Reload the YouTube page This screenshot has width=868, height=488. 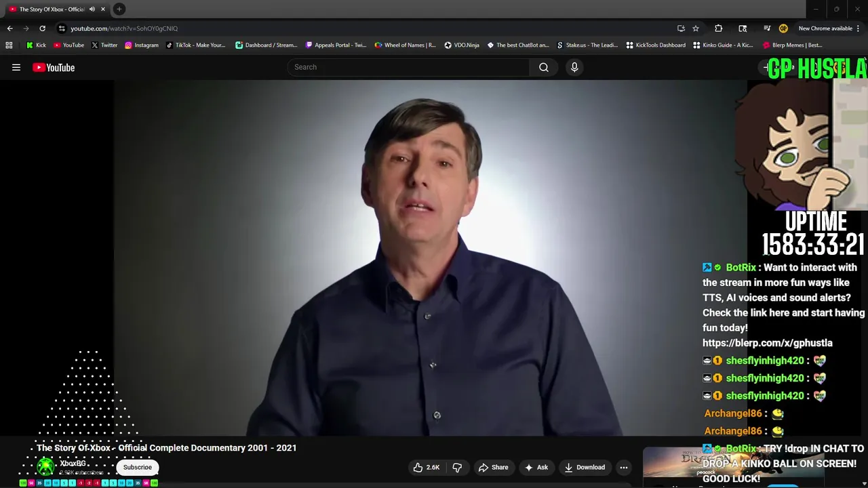coord(42,28)
